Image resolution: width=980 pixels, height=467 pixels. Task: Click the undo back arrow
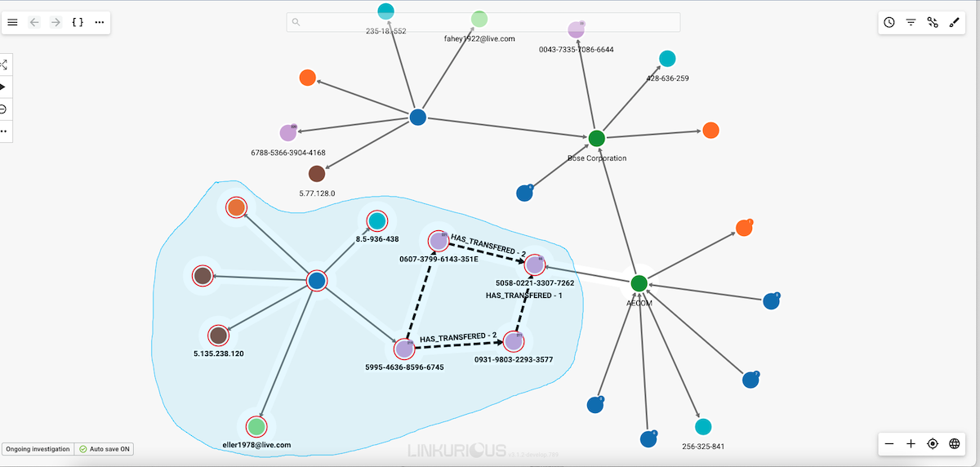pyautogui.click(x=34, y=22)
